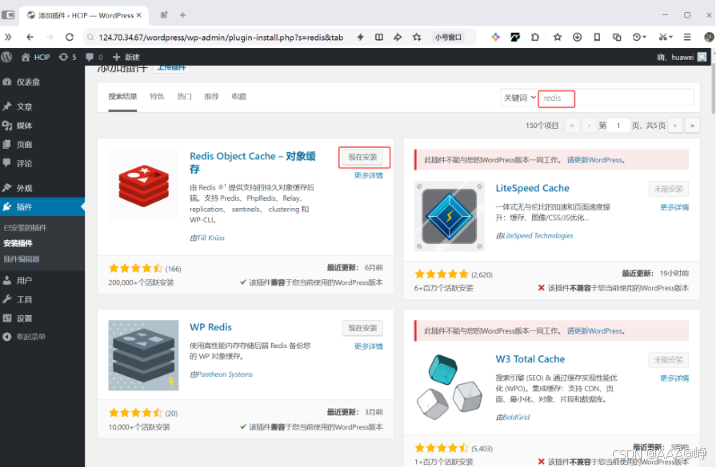Screen dimensions: 716x467
Task: Visit the HCIP site home link
Action: pos(36,57)
